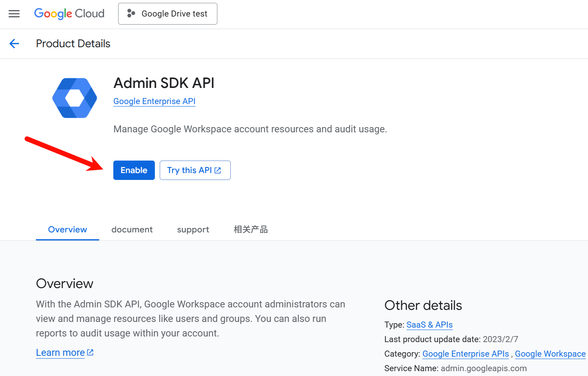
Task: Switch to the support tab
Action: [x=193, y=230]
